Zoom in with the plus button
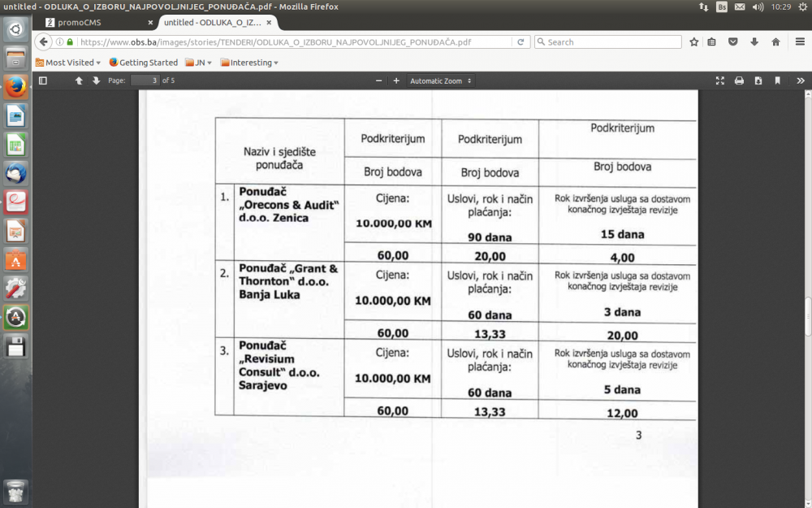The image size is (812, 508). click(x=396, y=80)
